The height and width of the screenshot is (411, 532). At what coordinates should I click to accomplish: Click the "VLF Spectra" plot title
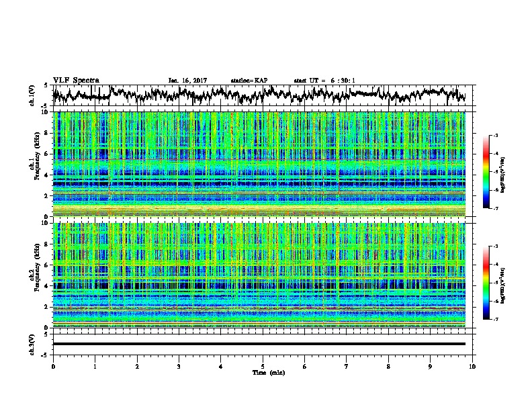[76, 80]
